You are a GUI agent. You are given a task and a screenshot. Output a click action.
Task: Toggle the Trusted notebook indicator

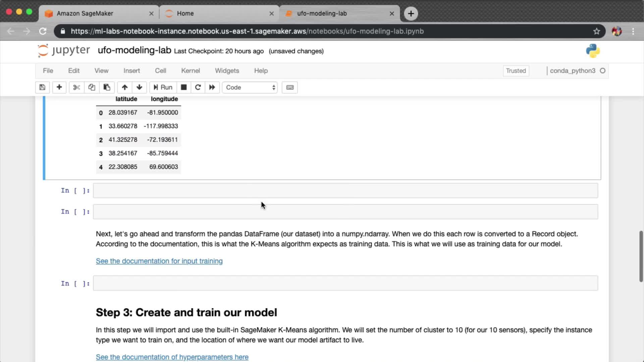tap(516, 71)
